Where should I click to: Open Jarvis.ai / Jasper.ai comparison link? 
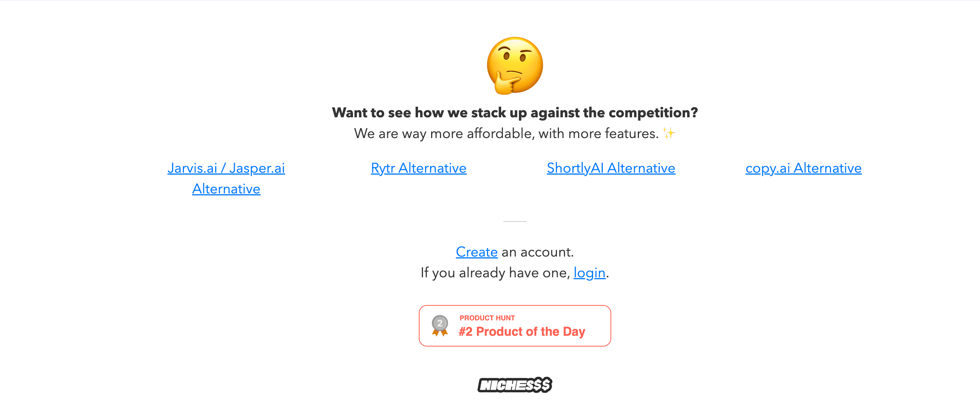pyautogui.click(x=226, y=178)
